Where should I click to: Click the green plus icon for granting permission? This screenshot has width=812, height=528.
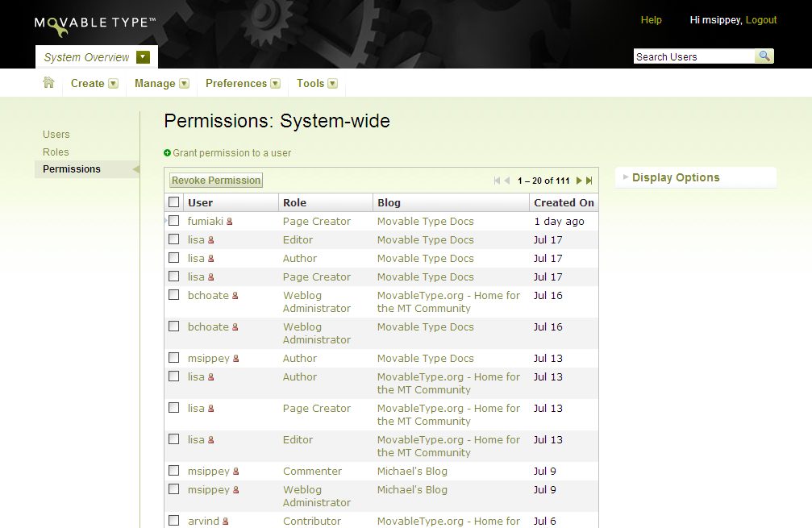point(168,152)
